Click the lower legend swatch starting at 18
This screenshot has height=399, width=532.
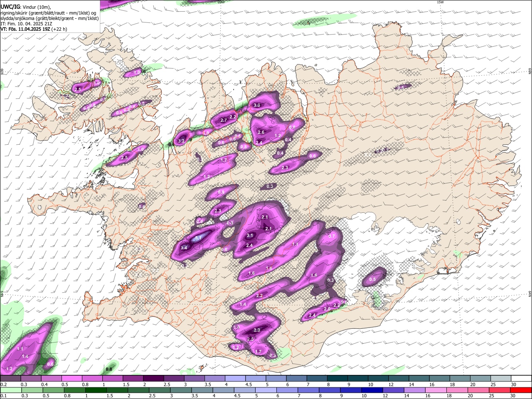[457, 390]
